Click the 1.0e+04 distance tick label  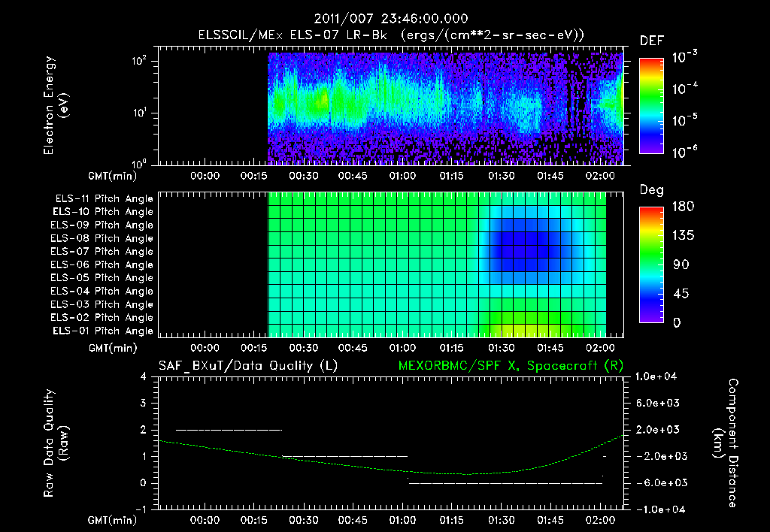[x=656, y=376]
